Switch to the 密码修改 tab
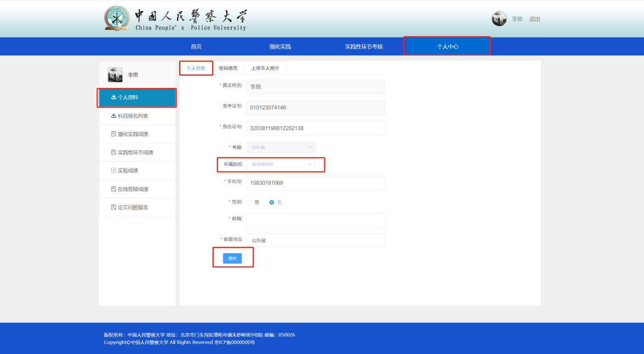This screenshot has width=644, height=354. (x=228, y=68)
